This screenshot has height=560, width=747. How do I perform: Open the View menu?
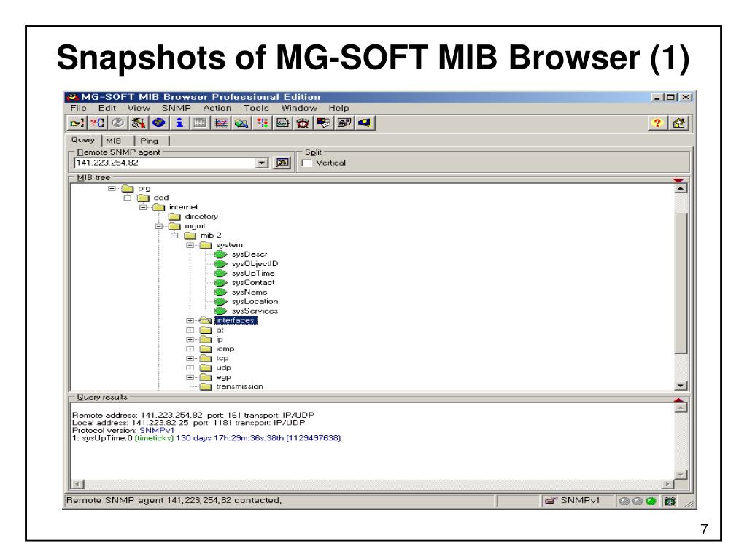pyautogui.click(x=139, y=108)
